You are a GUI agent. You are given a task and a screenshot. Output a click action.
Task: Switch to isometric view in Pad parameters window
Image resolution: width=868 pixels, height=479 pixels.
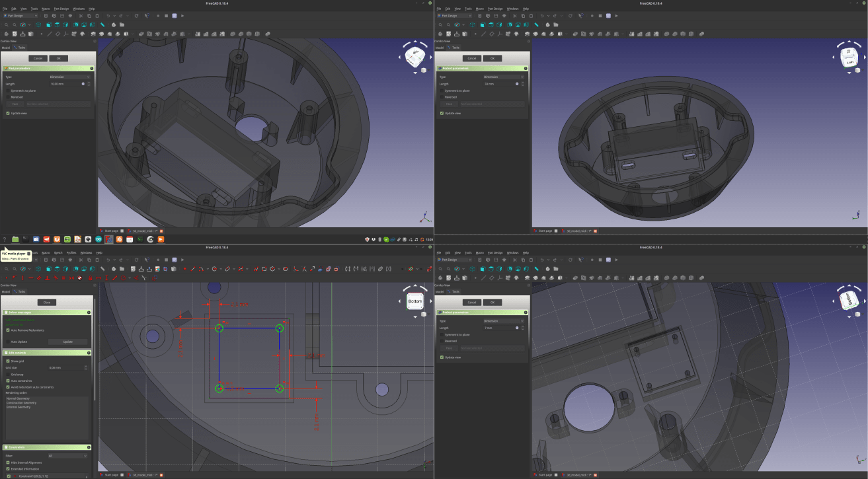click(38, 25)
